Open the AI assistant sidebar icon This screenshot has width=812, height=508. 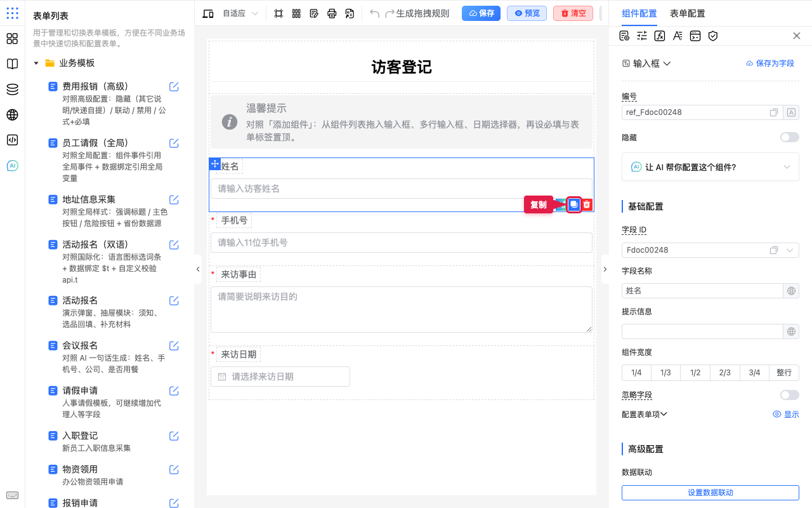[x=12, y=166]
